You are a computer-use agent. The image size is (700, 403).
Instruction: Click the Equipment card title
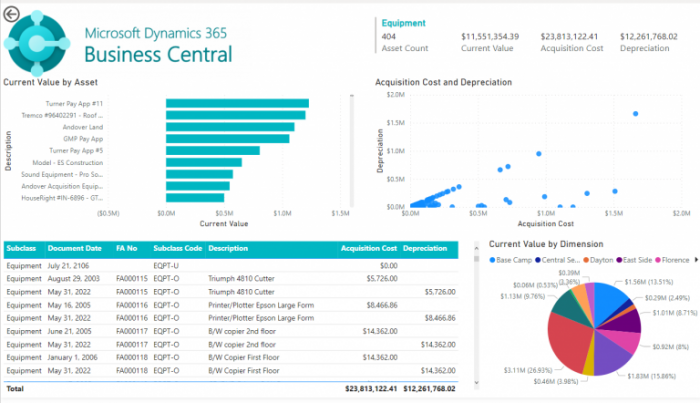click(x=403, y=23)
